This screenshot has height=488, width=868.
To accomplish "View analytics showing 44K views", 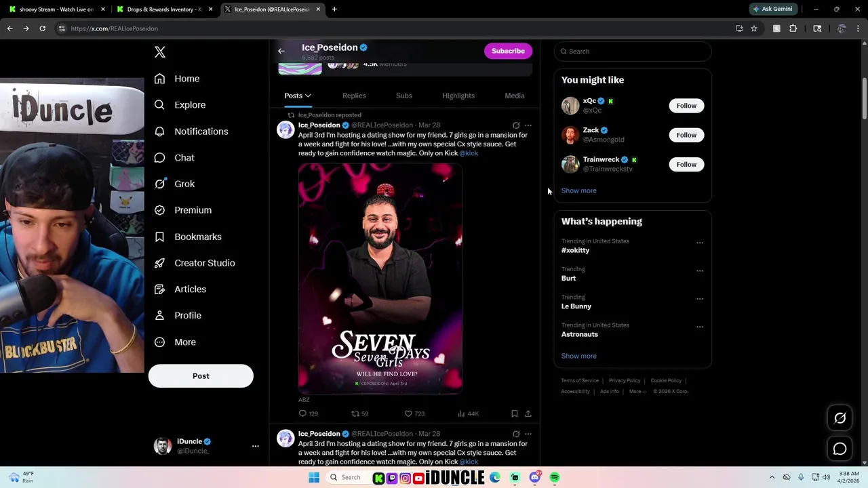I will (468, 413).
